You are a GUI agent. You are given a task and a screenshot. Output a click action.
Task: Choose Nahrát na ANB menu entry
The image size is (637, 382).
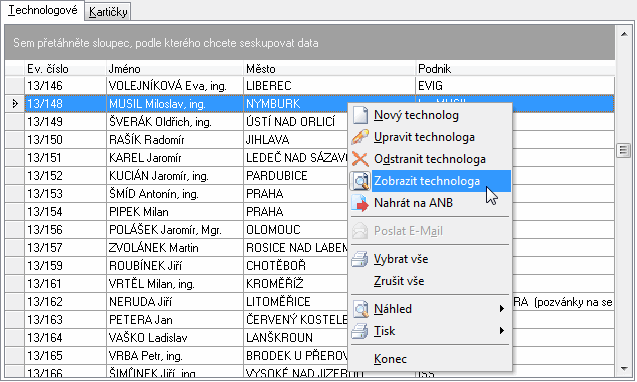pyautogui.click(x=430, y=203)
